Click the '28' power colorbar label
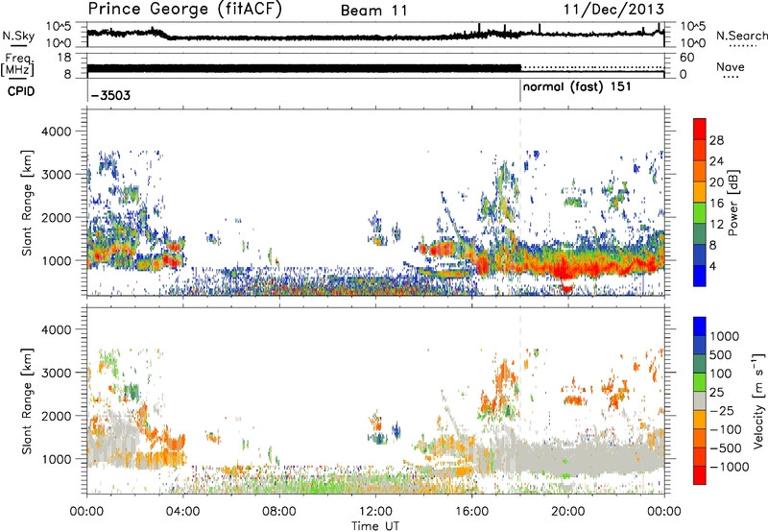The image size is (768, 532). pyautogui.click(x=716, y=140)
